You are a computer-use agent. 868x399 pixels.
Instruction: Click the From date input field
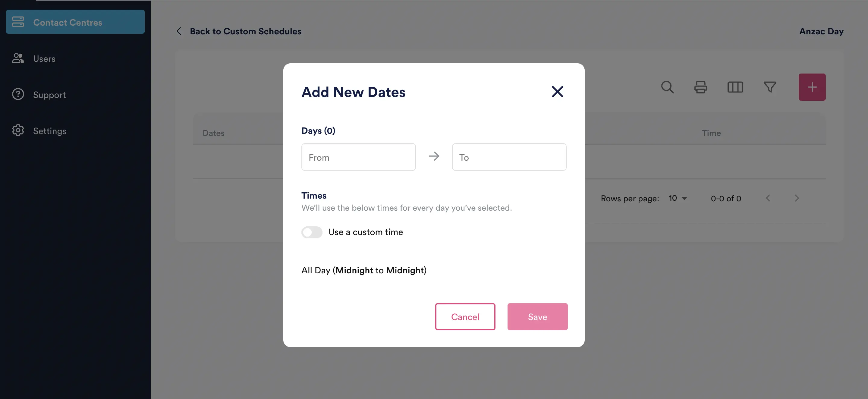point(358,157)
